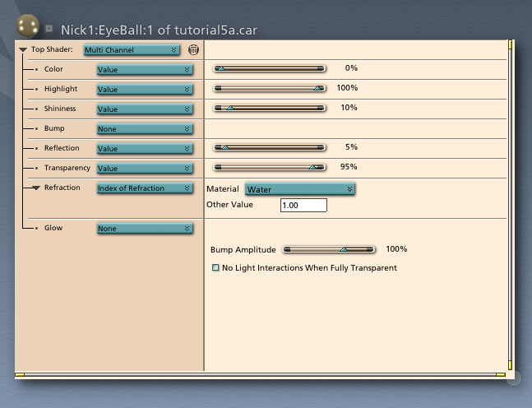This screenshot has height=408, width=532.
Task: Open the Material Water dropdown
Action: 299,189
